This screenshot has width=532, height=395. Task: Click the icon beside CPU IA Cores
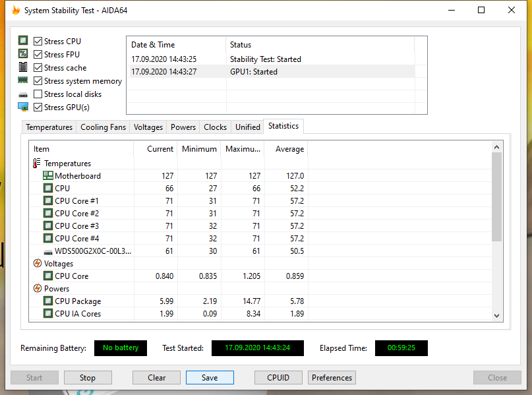tap(48, 313)
